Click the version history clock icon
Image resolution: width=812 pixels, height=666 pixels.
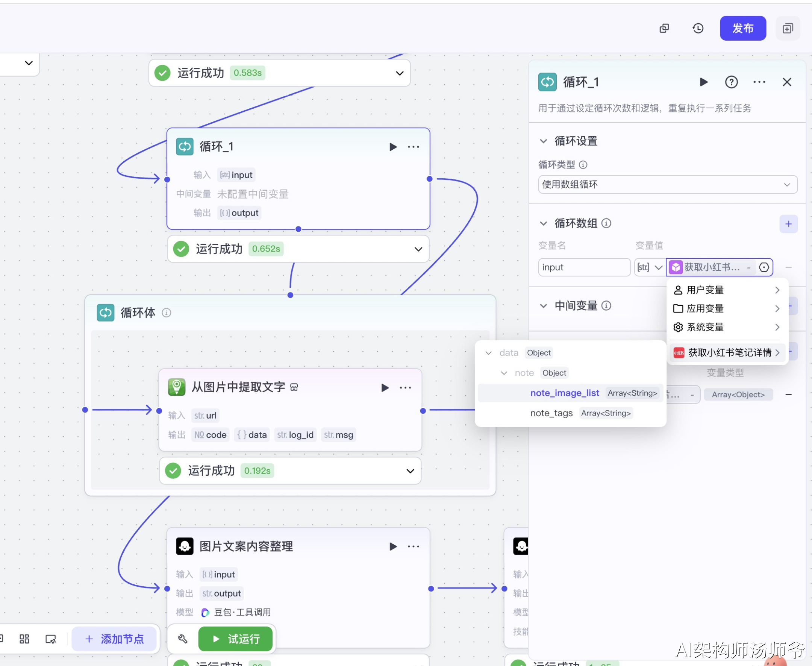(x=698, y=28)
